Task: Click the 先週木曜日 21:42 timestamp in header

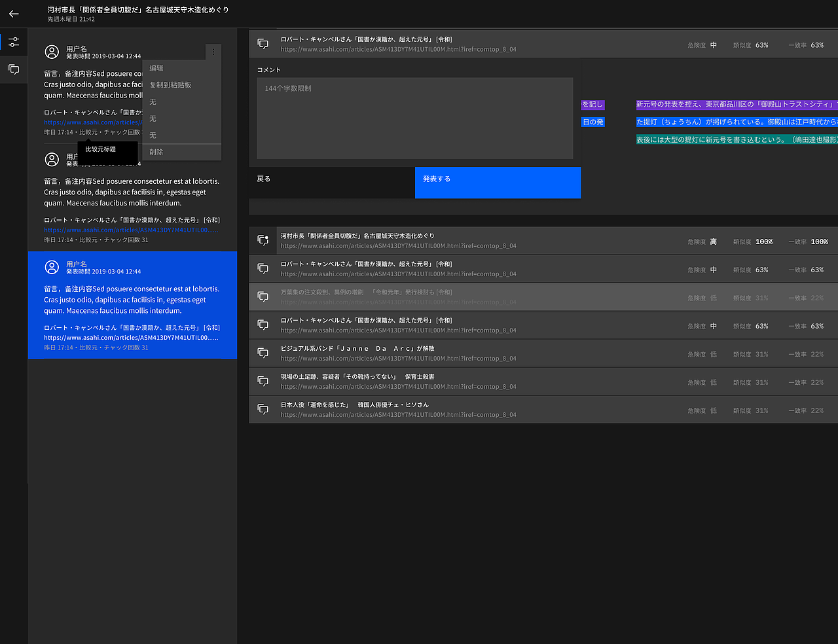Action: pos(71,20)
